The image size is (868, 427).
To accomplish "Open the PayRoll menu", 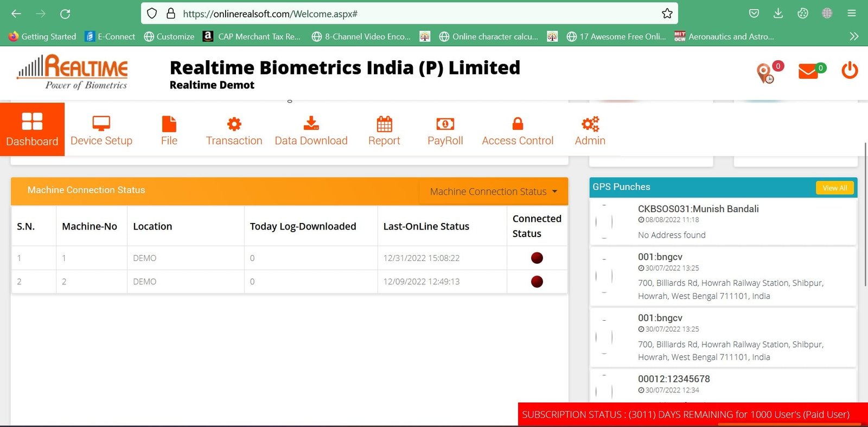I will (x=445, y=130).
